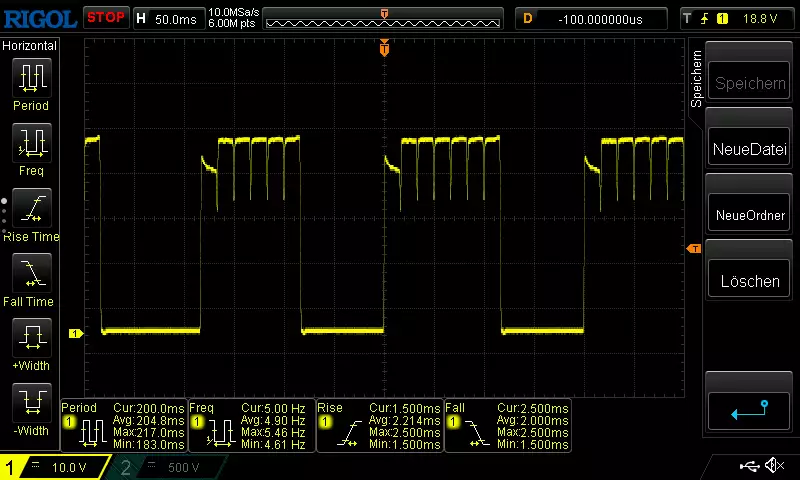Screen dimensions: 800x480
Task: Click the orange trigger level marker on right edge
Action: tap(693, 248)
